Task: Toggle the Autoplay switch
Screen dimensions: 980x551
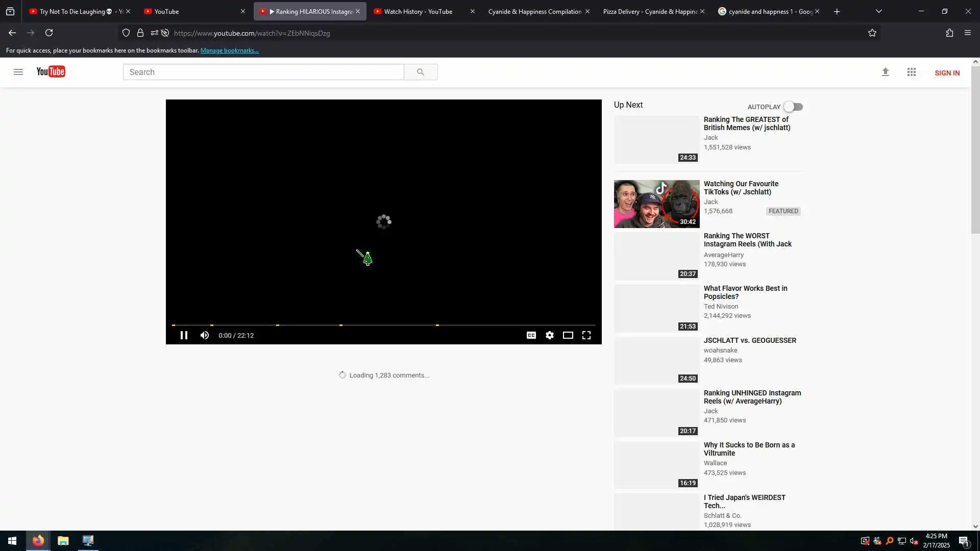Action: pos(793,107)
